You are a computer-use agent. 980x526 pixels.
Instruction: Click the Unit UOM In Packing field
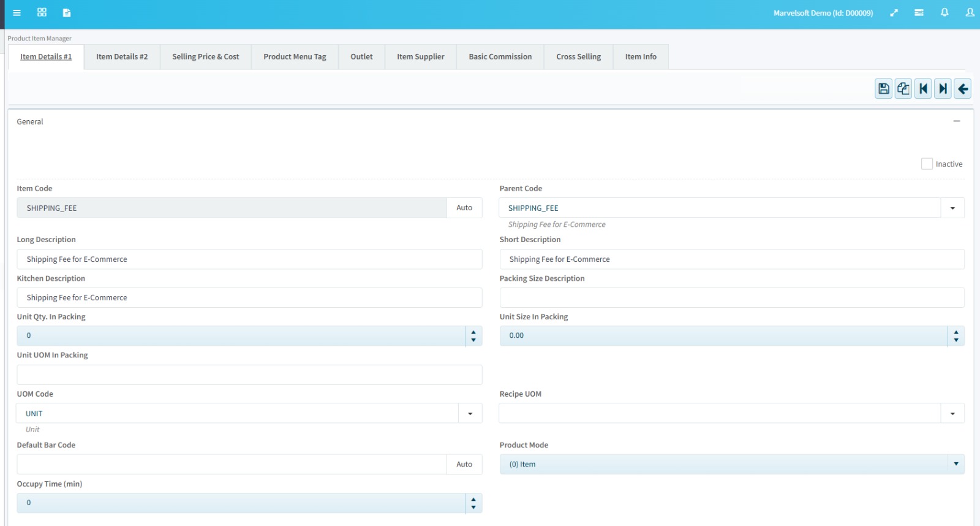click(249, 375)
